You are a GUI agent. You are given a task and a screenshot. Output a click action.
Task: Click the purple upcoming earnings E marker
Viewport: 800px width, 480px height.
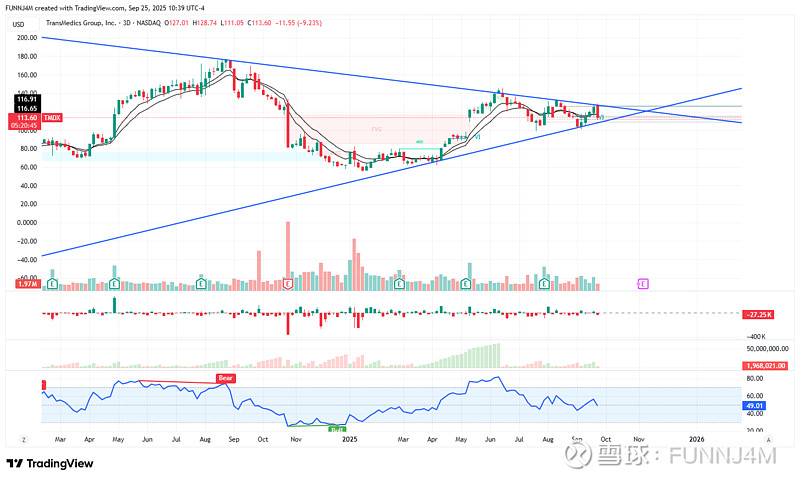coord(643,284)
